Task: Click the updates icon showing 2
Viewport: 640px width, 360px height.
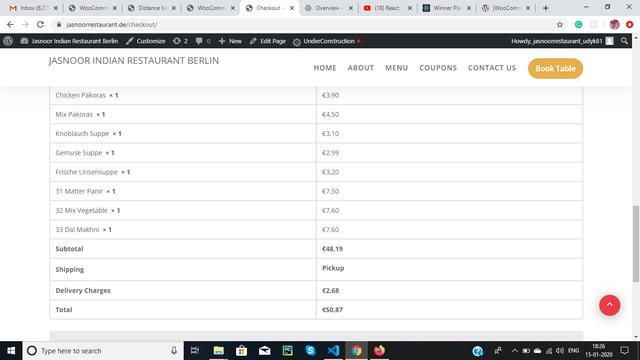Action: (x=180, y=41)
